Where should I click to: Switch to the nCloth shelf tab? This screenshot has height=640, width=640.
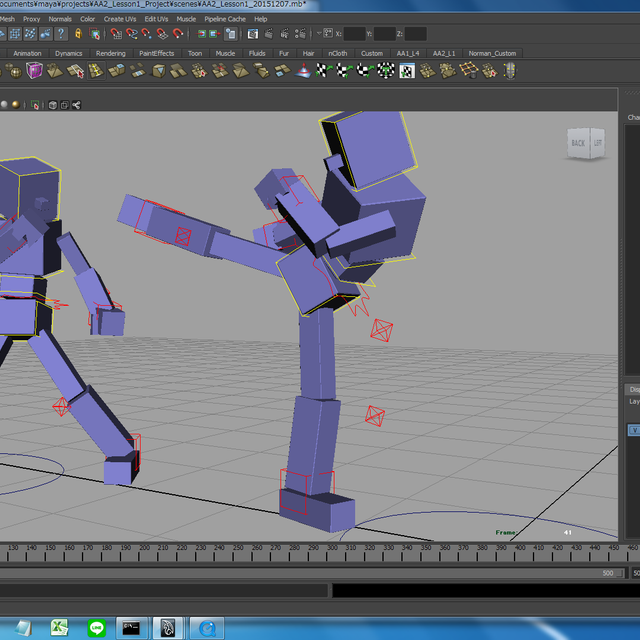tap(338, 53)
